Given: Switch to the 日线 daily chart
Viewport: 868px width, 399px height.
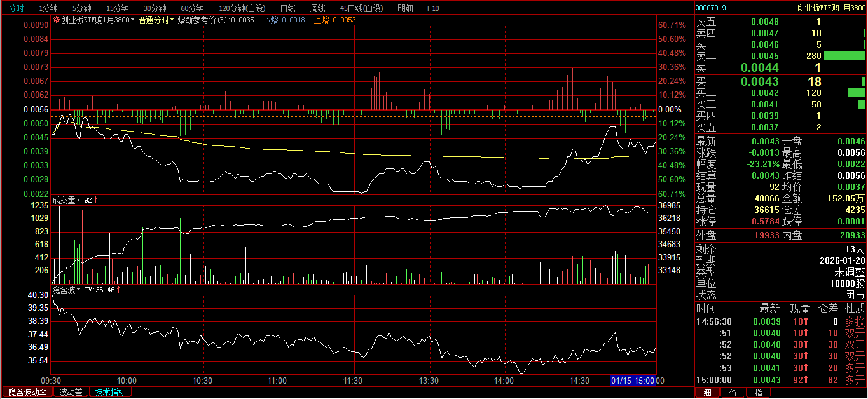Looking at the screenshot, I should pos(287,8).
